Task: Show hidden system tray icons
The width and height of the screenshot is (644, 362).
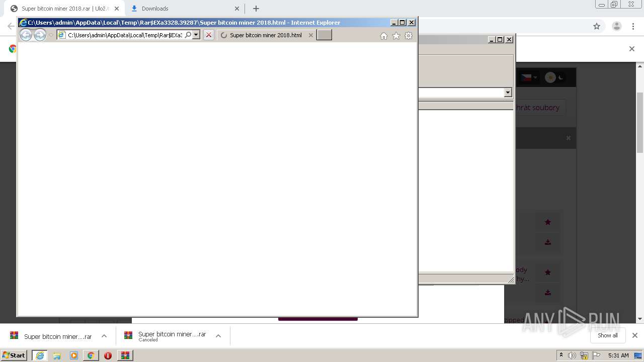Action: (x=561, y=355)
